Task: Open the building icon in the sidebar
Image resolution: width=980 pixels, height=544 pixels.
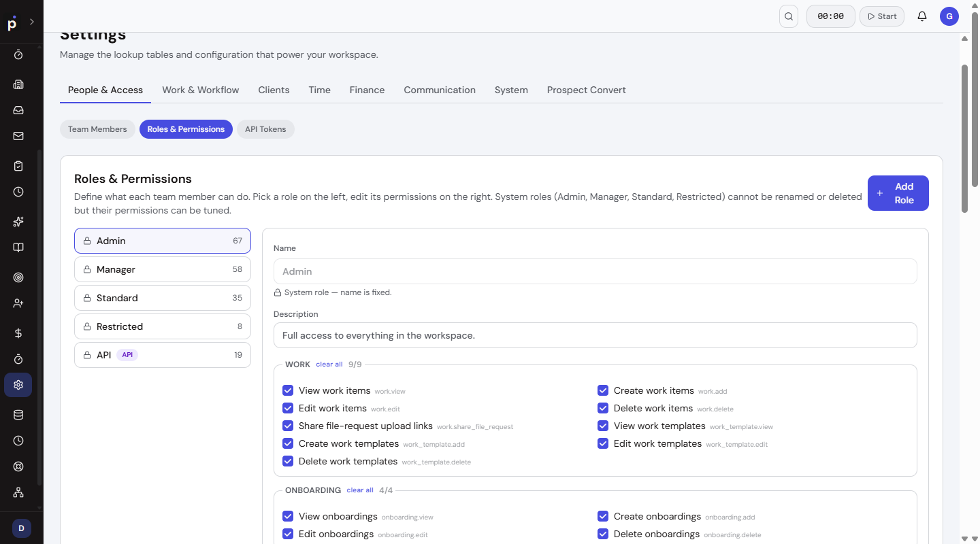Action: pos(18,84)
